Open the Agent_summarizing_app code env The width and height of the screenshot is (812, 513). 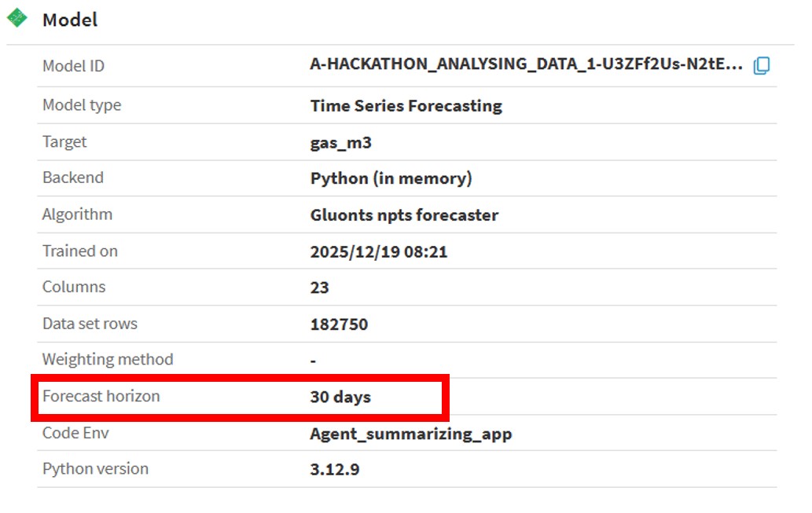click(x=410, y=433)
